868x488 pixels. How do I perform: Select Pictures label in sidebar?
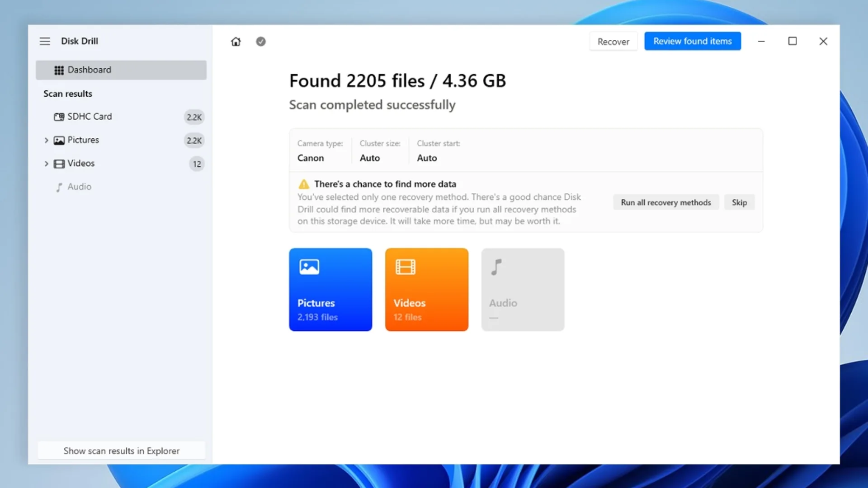[83, 140]
